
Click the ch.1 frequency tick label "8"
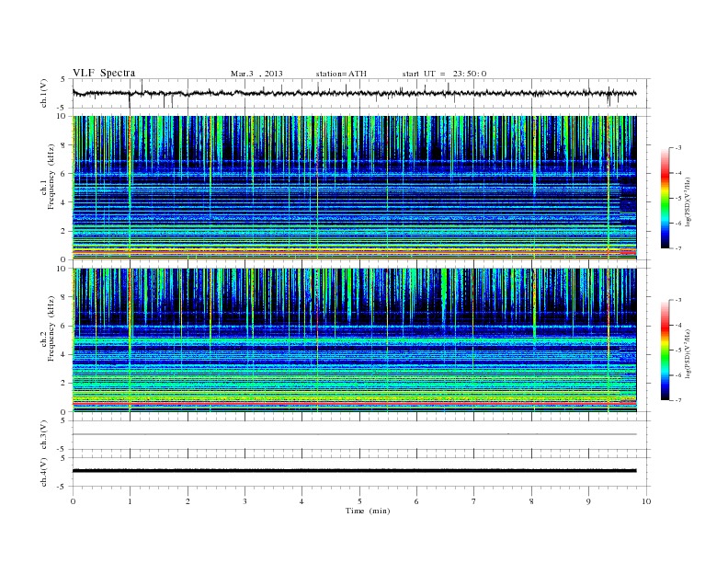point(64,145)
